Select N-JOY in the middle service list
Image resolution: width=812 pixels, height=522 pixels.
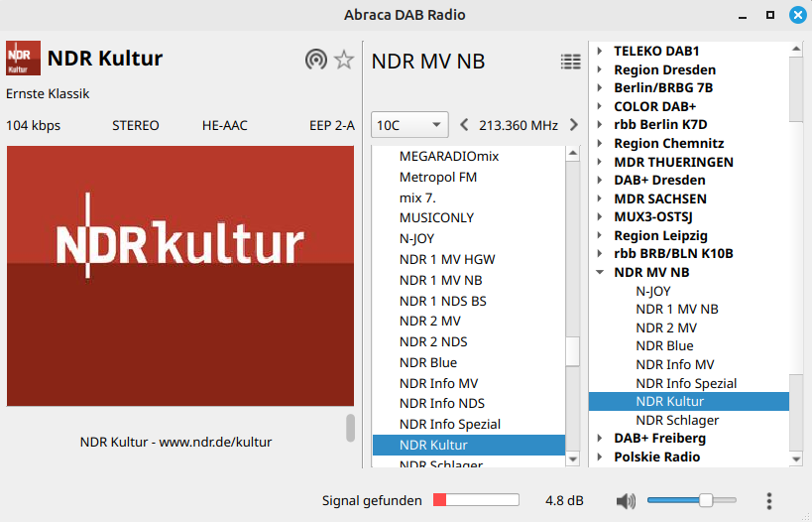pos(416,238)
